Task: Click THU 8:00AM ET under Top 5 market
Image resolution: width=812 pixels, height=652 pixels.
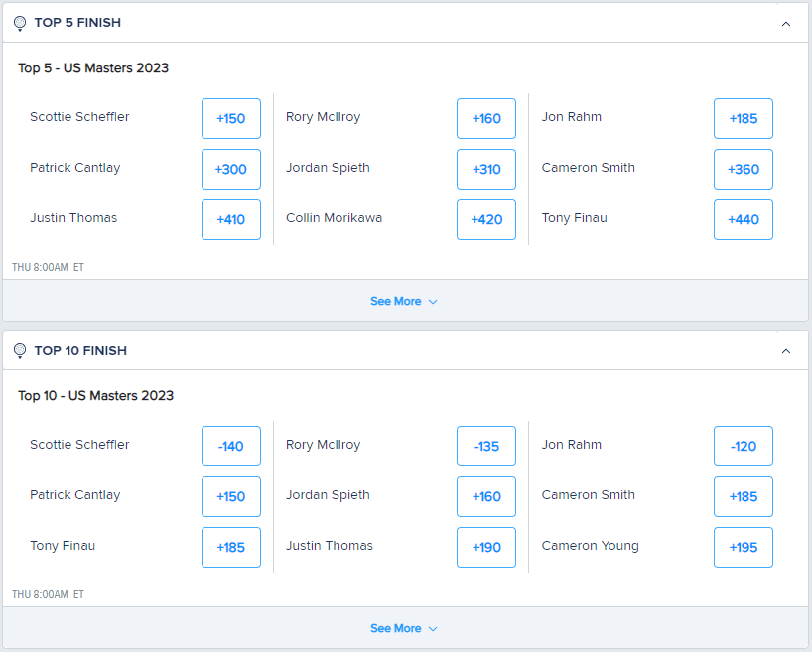Action: point(48,267)
